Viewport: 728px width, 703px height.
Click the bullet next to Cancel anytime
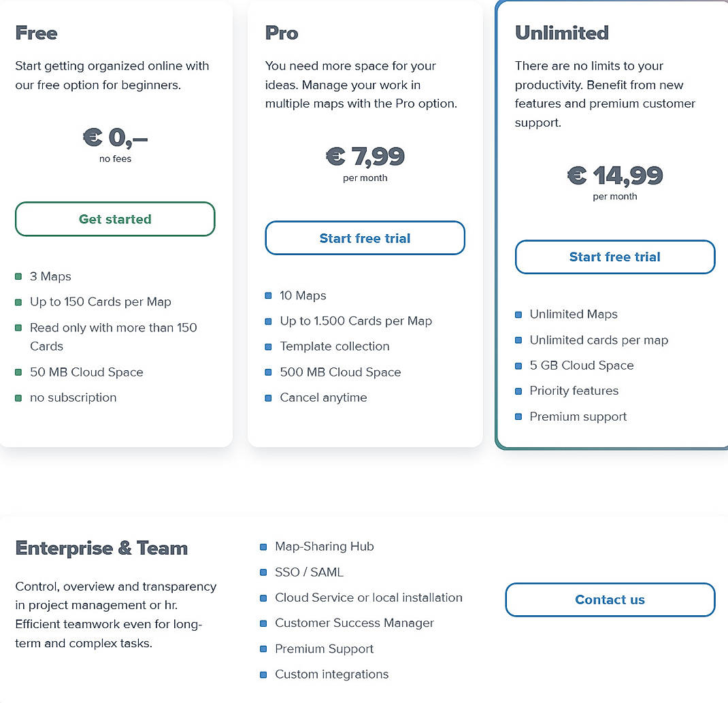click(x=268, y=397)
